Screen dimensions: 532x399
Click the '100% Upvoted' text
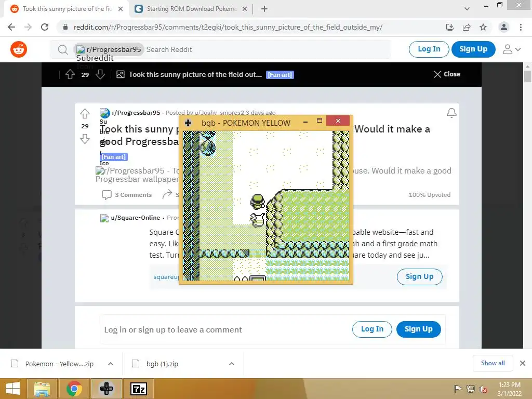click(430, 195)
